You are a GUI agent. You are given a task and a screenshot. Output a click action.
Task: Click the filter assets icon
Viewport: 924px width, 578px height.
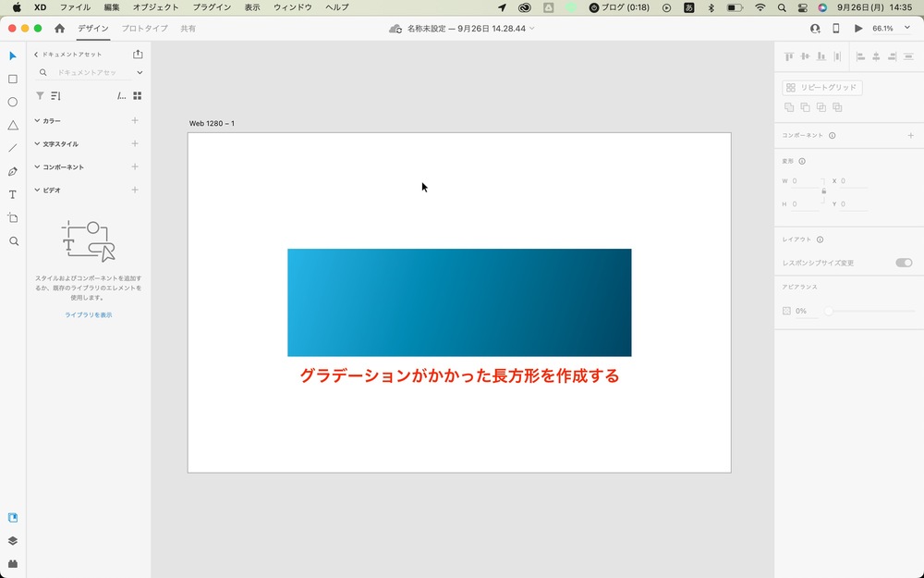pos(40,95)
